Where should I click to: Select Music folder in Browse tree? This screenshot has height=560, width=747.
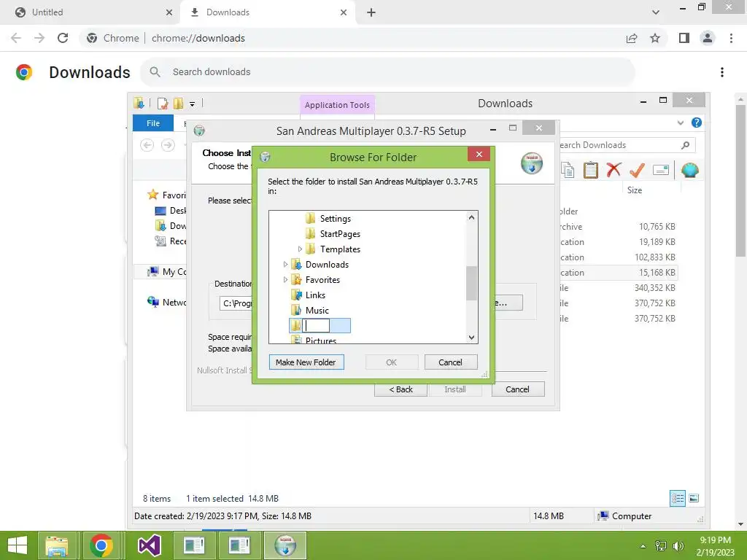(317, 310)
